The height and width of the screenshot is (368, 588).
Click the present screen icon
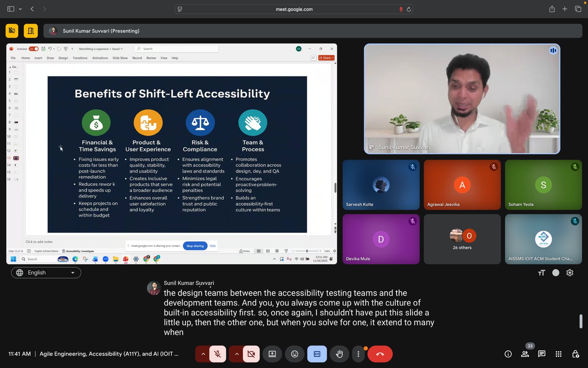click(272, 354)
